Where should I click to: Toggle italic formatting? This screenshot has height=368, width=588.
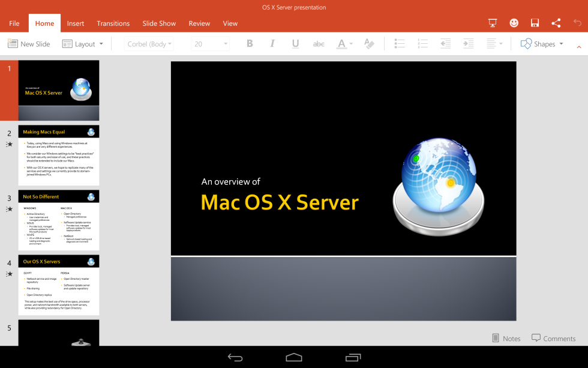272,43
